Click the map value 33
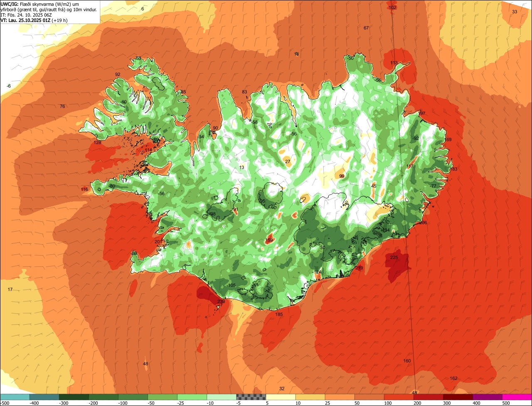This screenshot has height=406, width=532. (x=515, y=12)
